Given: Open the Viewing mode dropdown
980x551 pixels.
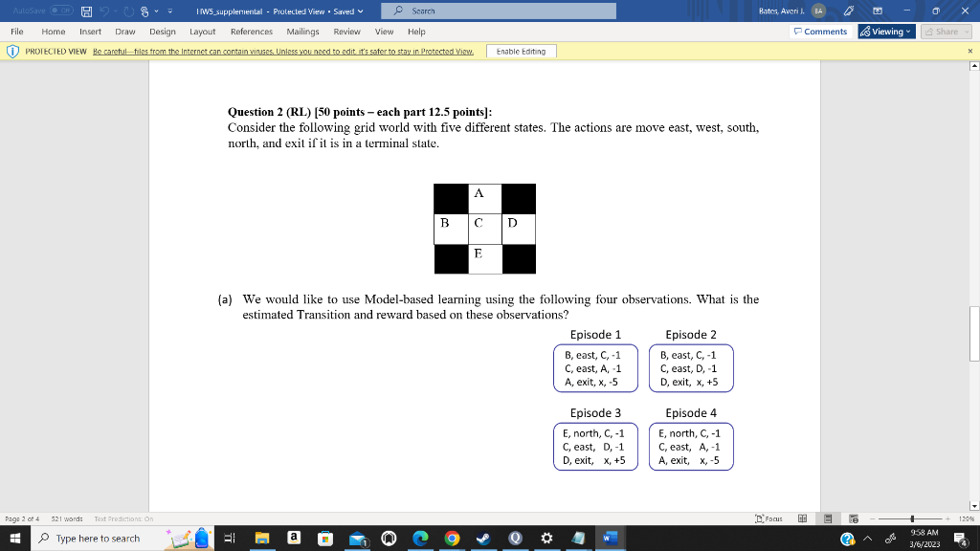Looking at the screenshot, I should click(885, 31).
